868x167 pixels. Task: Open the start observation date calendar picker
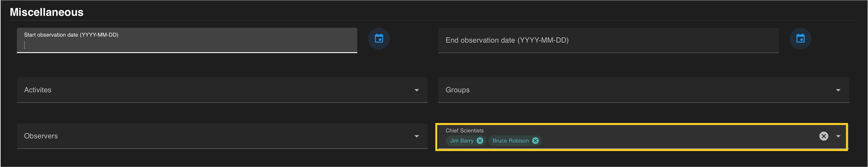[379, 39]
